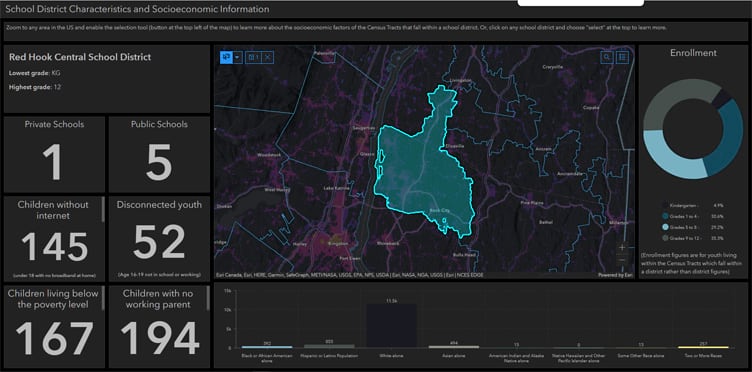Viewport: 752px width, 372px height.
Task: Zoom in on the map
Action: pyautogui.click(x=622, y=247)
